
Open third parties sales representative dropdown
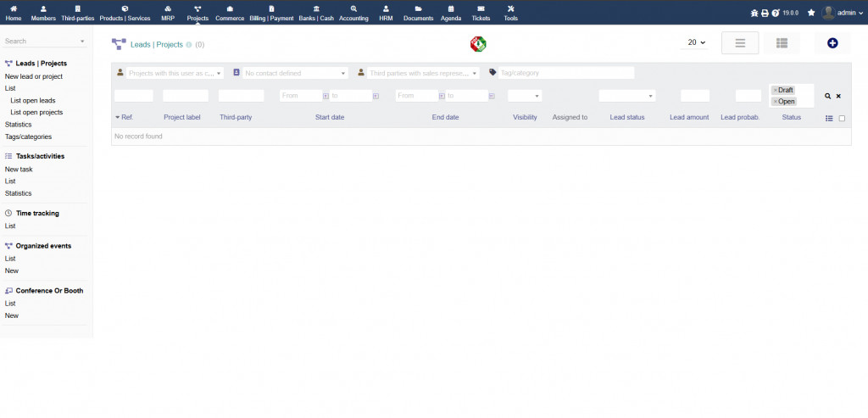(424, 73)
